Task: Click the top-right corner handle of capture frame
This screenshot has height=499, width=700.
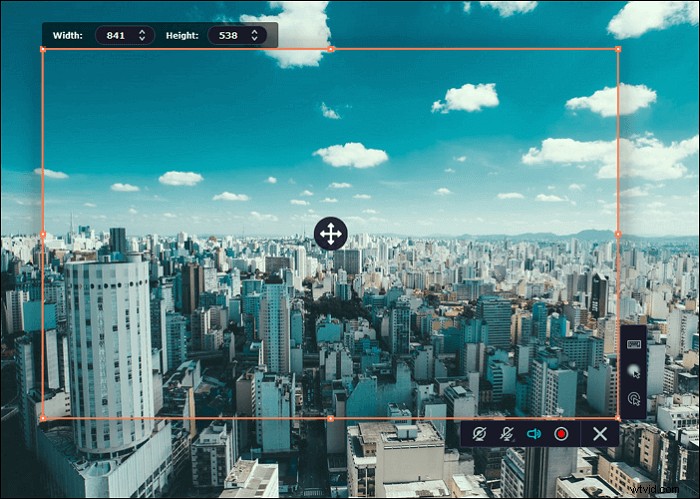Action: 618,49
